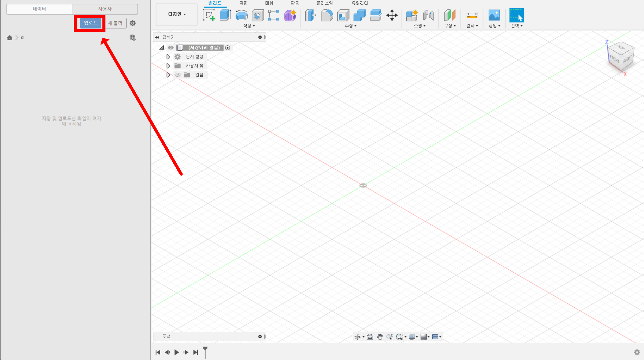This screenshot has width=644, height=360.
Task: Select the Create Sketch tool icon
Action: click(x=209, y=15)
